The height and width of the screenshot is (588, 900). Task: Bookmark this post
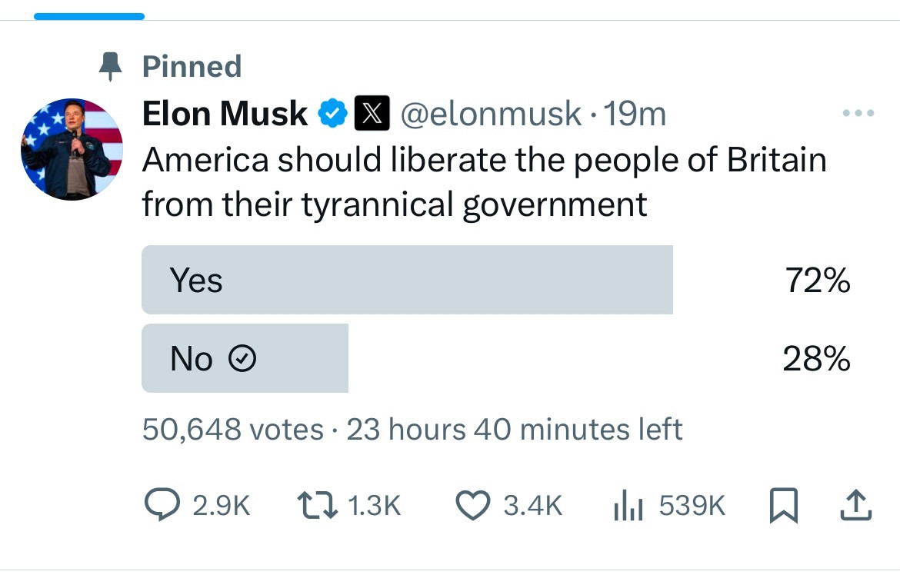point(784,506)
